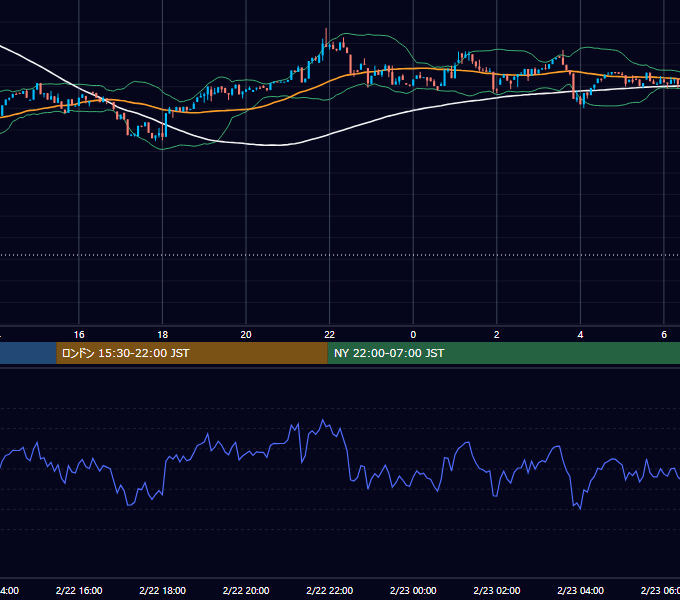Click the 2/22 18:00 label on oscillator axis
680x600 pixels.
pos(163,590)
